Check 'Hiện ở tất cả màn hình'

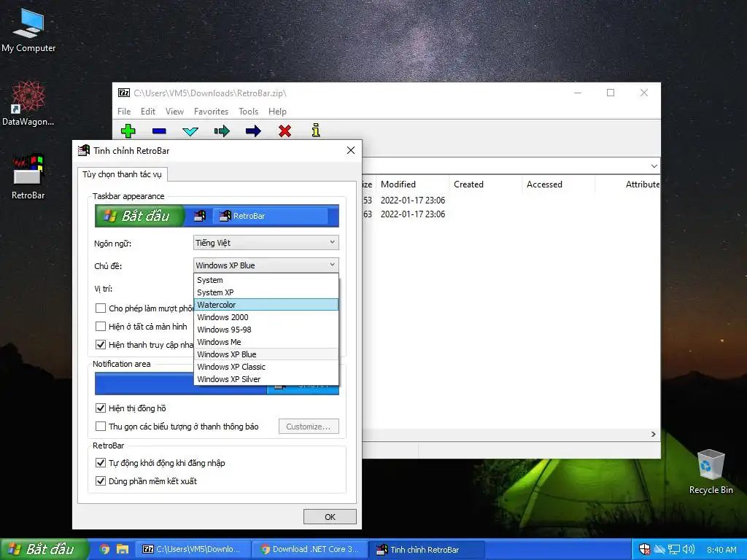tap(101, 326)
